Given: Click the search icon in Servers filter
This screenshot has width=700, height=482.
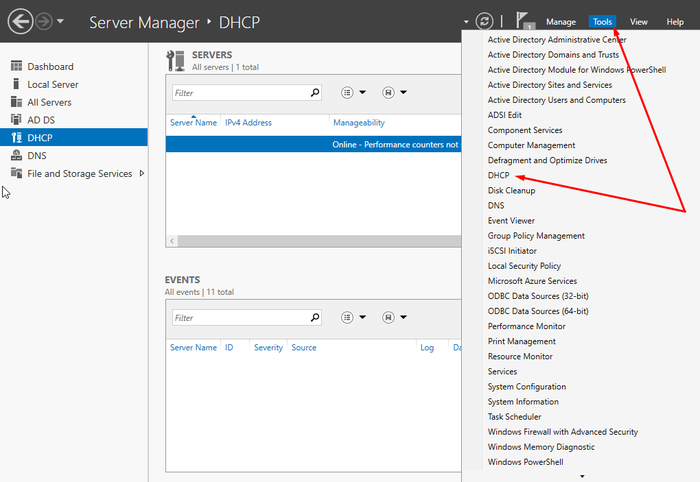Looking at the screenshot, I should [315, 92].
